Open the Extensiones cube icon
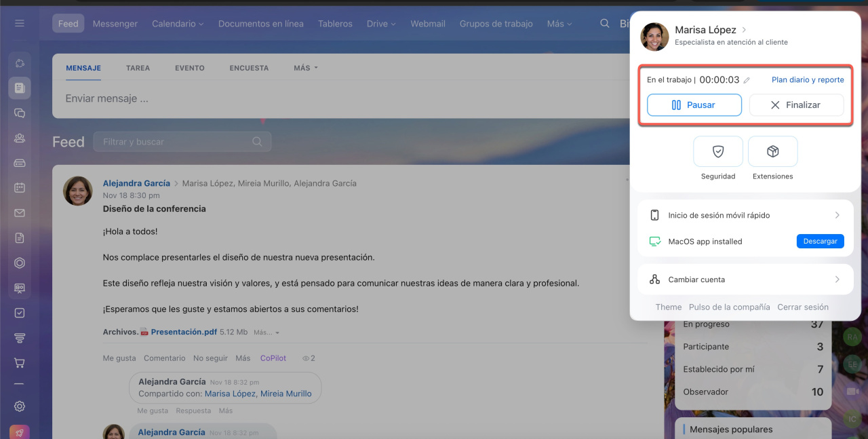868x439 pixels. [772, 152]
